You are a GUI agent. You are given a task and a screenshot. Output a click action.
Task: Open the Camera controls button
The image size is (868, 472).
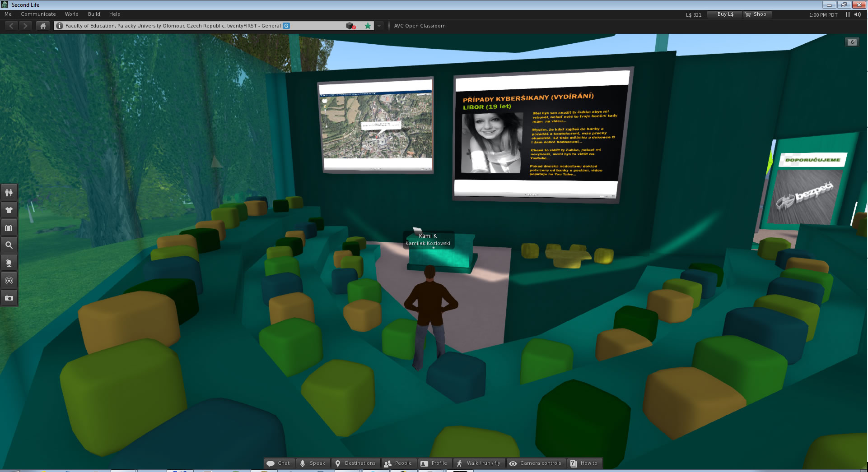pos(536,463)
